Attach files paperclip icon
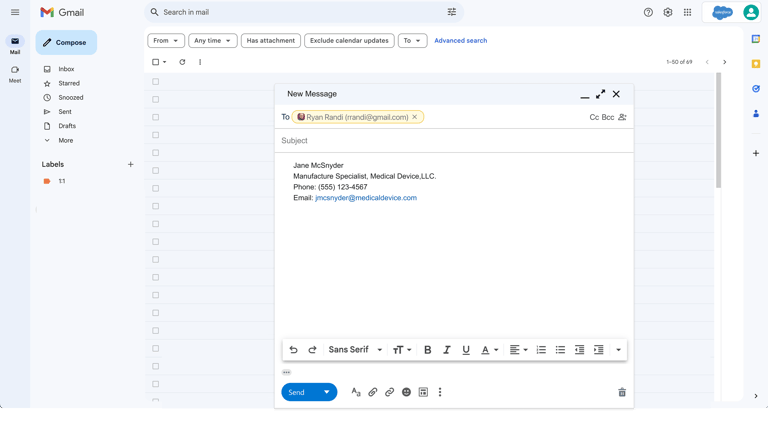768x429 pixels. pos(373,392)
